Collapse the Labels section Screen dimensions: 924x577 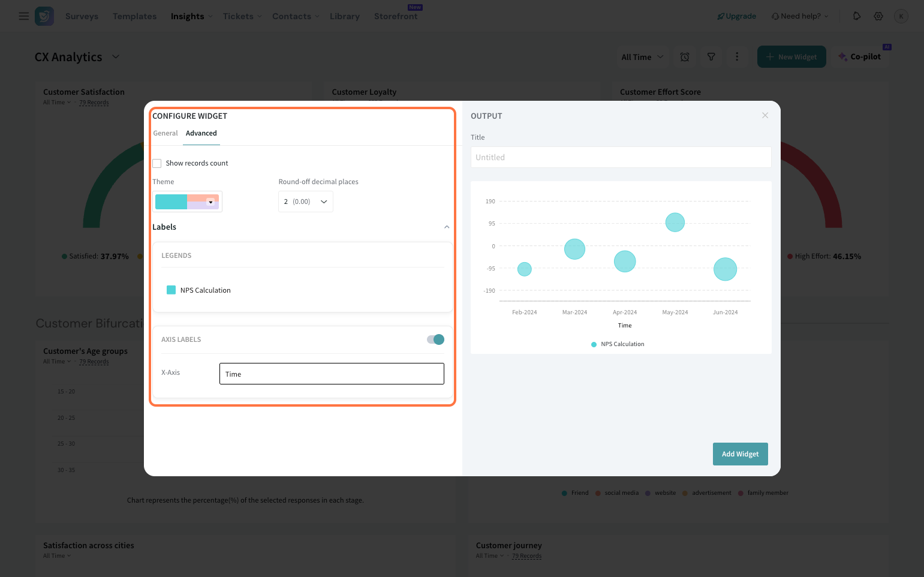446,227
